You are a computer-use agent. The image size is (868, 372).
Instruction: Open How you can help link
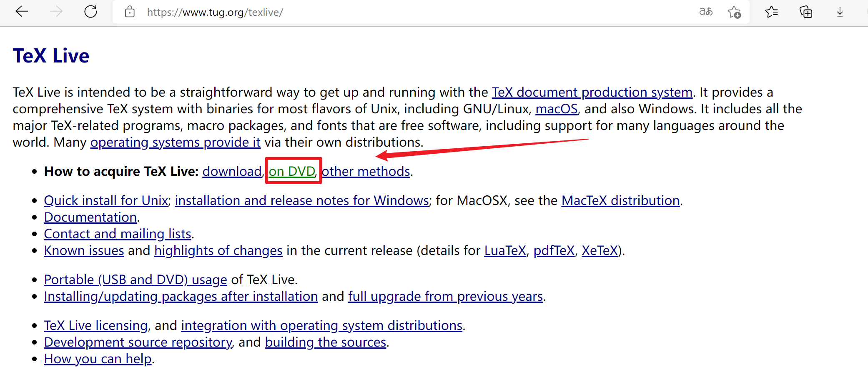(98, 359)
